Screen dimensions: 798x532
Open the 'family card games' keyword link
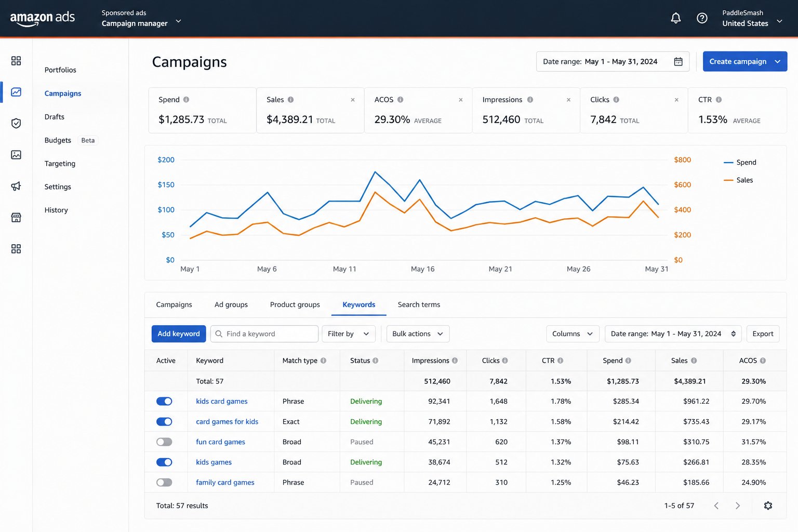click(x=225, y=482)
